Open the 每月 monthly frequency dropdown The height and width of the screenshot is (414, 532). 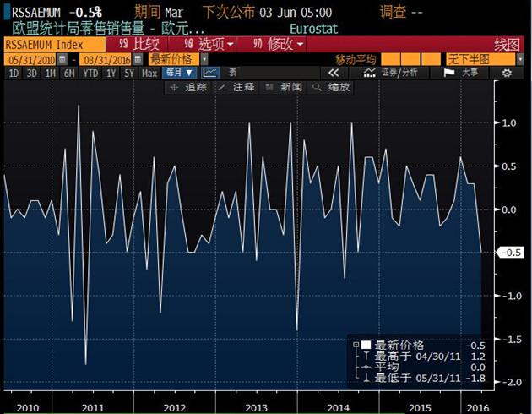coord(179,74)
